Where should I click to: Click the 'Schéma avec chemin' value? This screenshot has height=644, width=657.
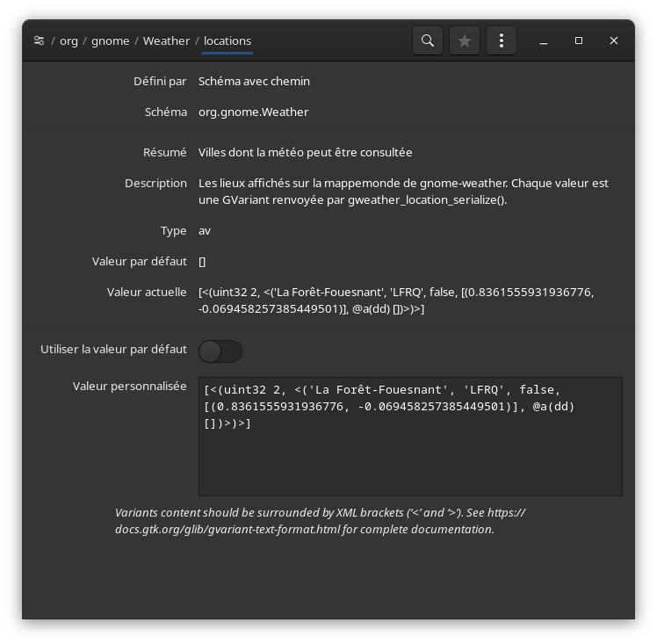pyautogui.click(x=254, y=82)
